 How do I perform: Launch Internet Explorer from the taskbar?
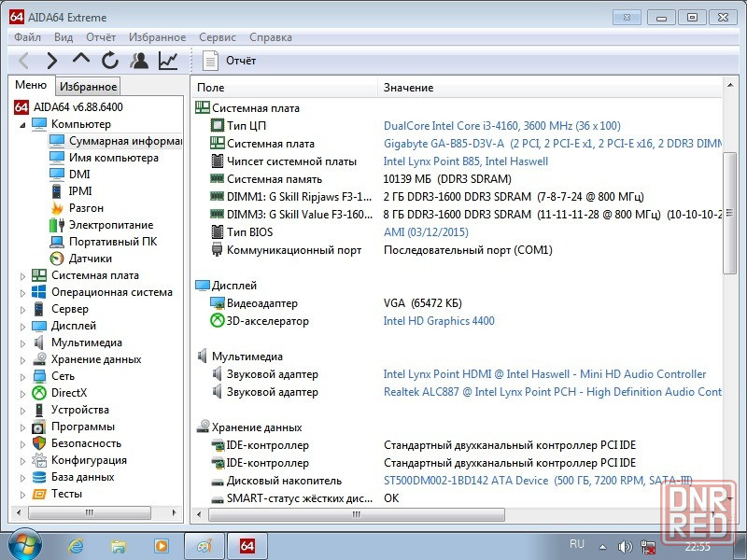[x=76, y=546]
